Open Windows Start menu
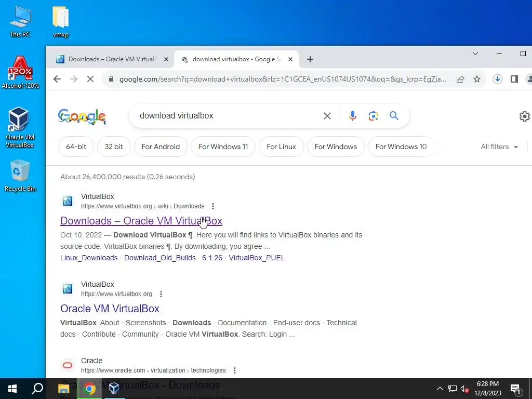This screenshot has width=532, height=399. [12, 389]
